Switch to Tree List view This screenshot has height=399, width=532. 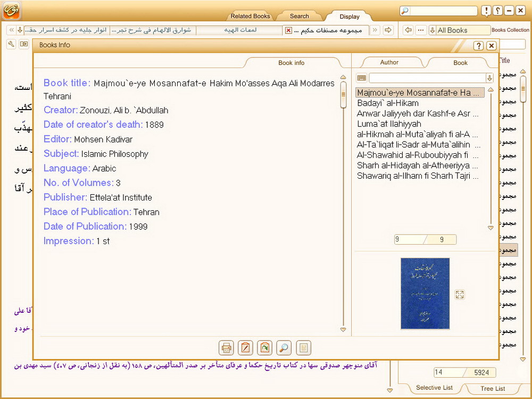point(493,388)
